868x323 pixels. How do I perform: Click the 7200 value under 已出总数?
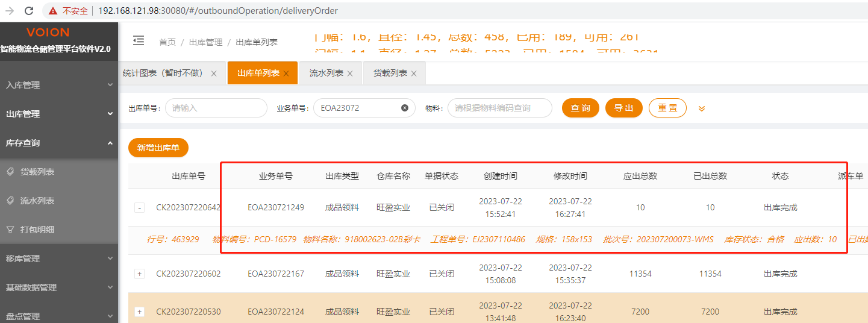(710, 312)
